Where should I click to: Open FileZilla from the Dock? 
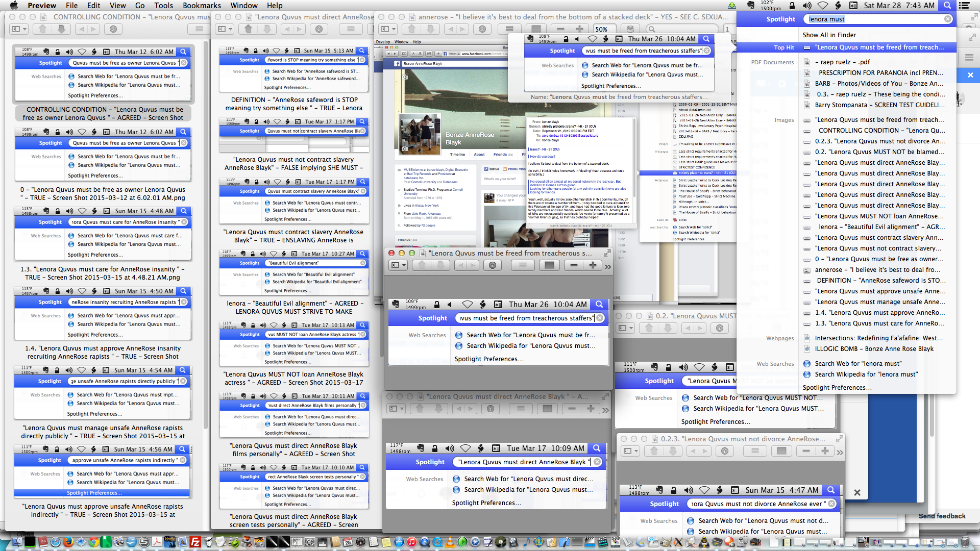coord(195,542)
